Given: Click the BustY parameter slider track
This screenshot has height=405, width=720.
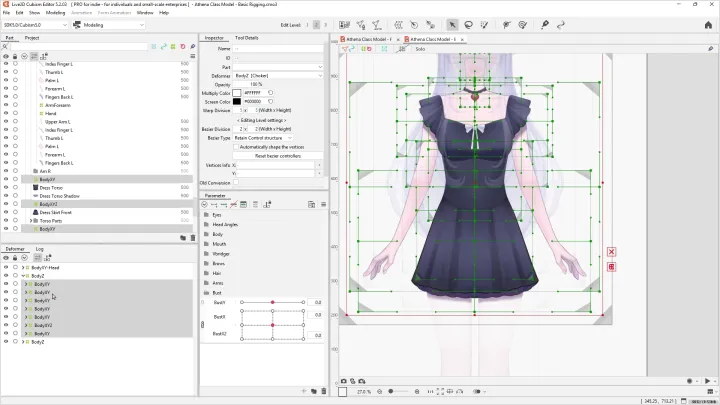Looking at the screenshot, I should click(x=272, y=302).
